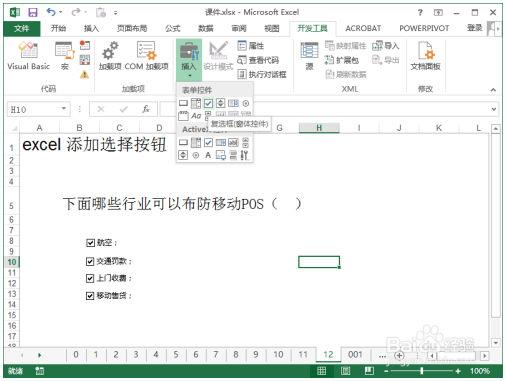Expand the Name Box dropdown showing H10
This screenshot has width=506, height=381.
tap(63, 109)
